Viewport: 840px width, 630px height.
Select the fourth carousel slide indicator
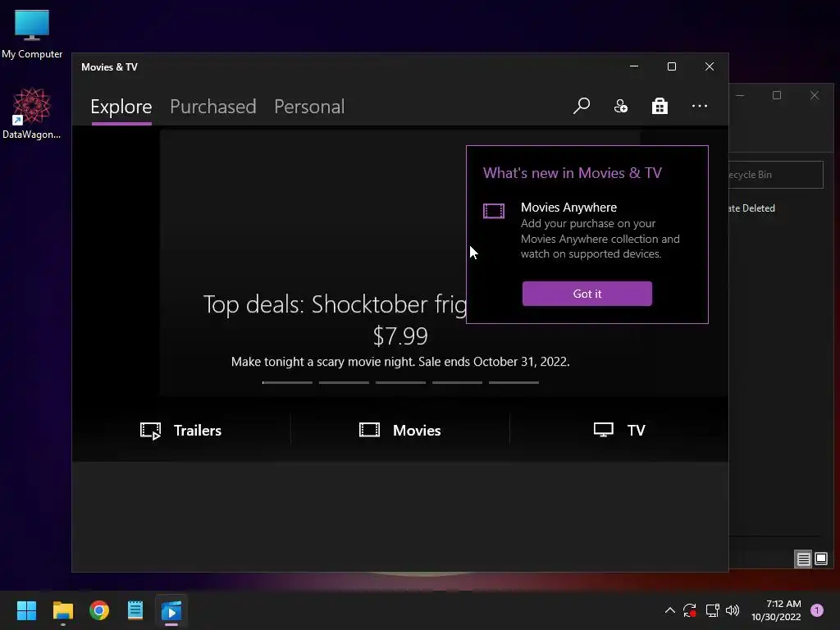[457, 382]
